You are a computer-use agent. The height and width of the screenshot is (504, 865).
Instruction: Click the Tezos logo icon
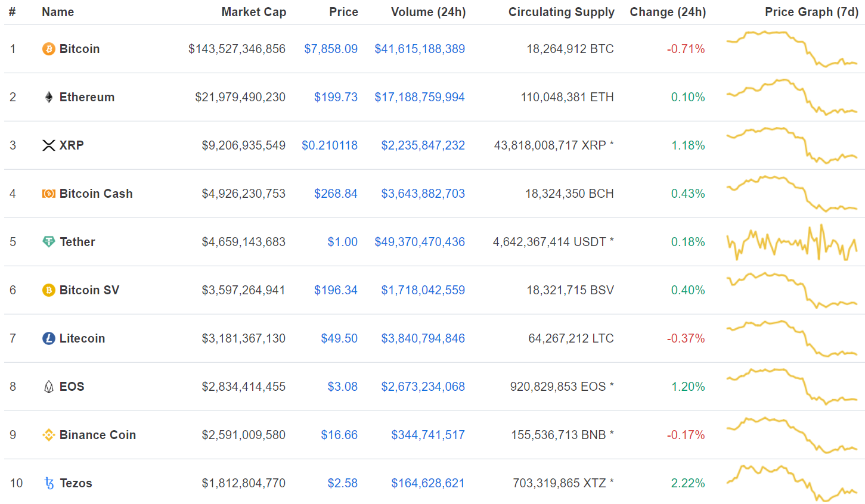coord(49,483)
